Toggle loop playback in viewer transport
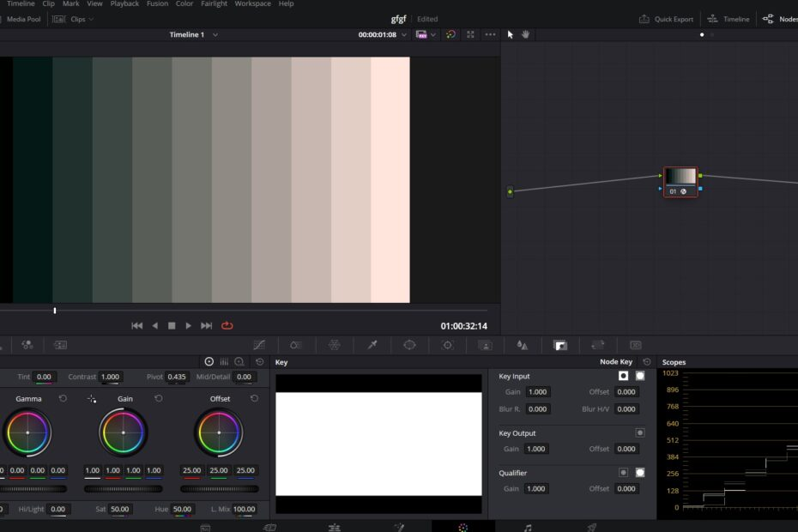Image resolution: width=798 pixels, height=532 pixels. 227,325
